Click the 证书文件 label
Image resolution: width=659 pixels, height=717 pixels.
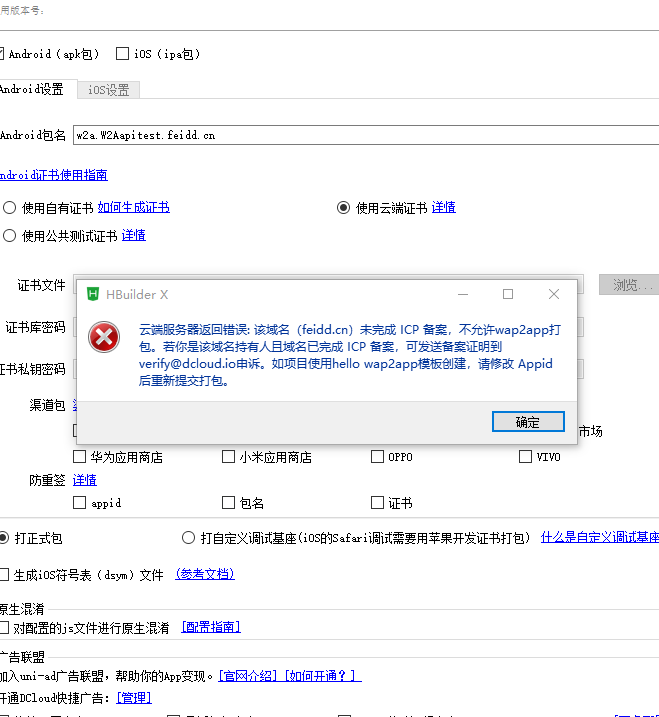click(42, 285)
